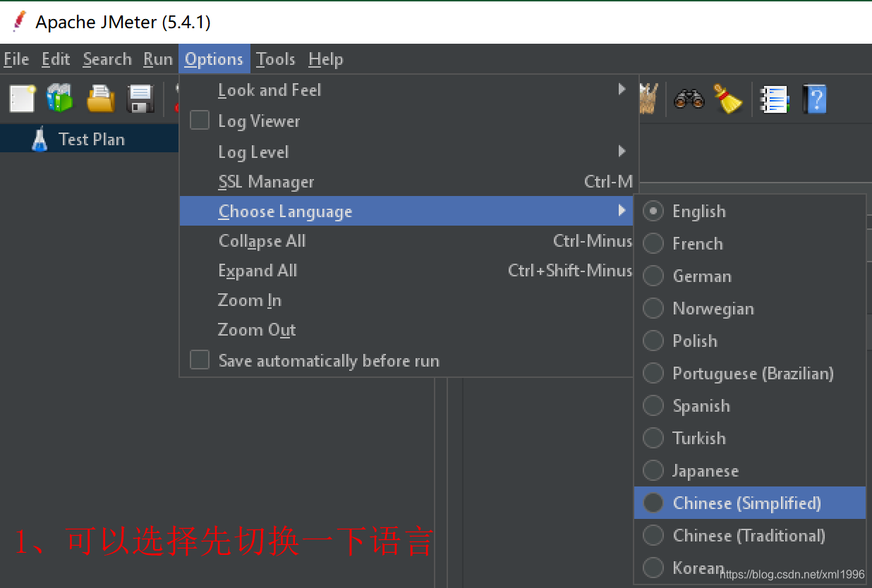
Task: Choose Turkish from language submenu
Action: pyautogui.click(x=750, y=438)
